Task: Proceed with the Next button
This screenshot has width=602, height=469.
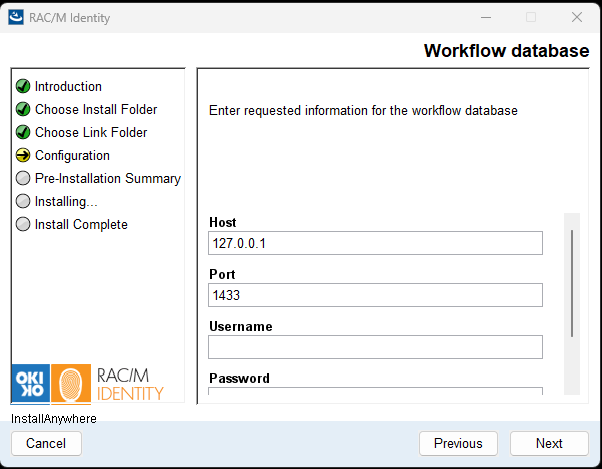Action: [x=549, y=443]
